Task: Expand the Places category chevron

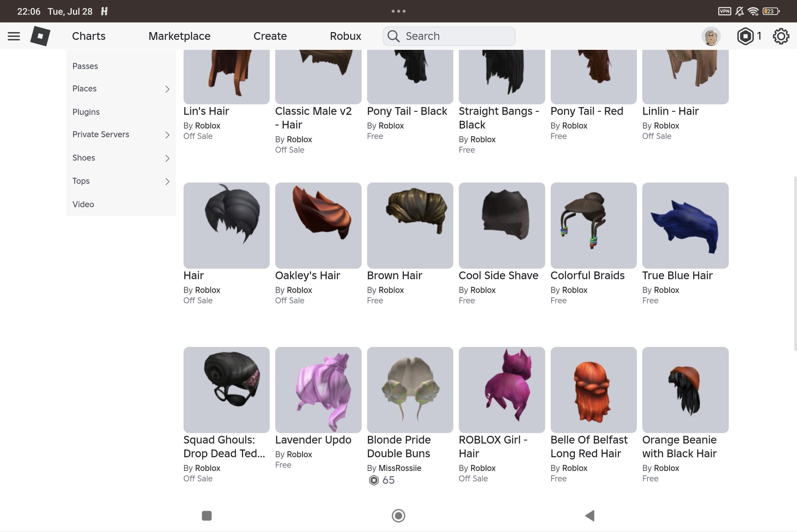Action: 167,89
